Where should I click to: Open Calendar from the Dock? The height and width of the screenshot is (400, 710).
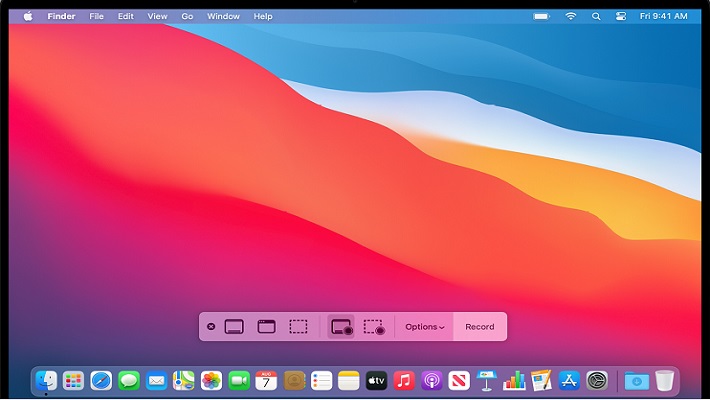[x=266, y=381]
